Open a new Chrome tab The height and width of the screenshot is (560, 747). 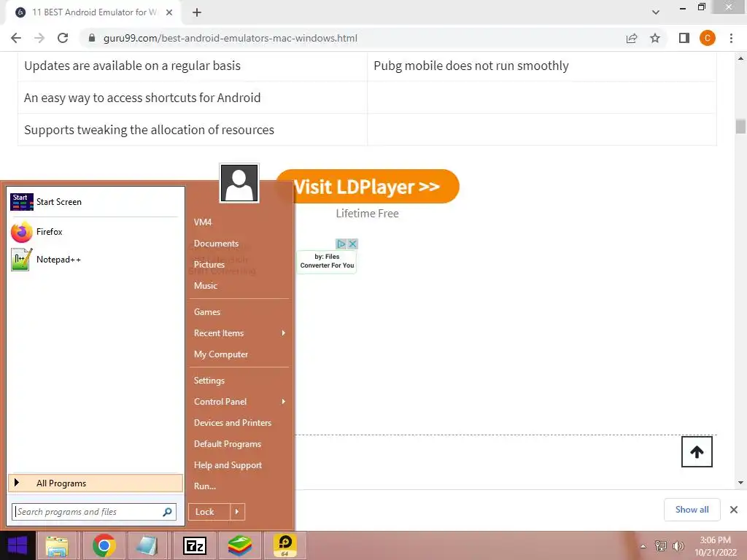(197, 12)
